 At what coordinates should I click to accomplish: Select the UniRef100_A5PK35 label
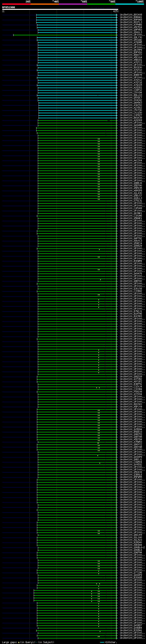click(131, 188)
